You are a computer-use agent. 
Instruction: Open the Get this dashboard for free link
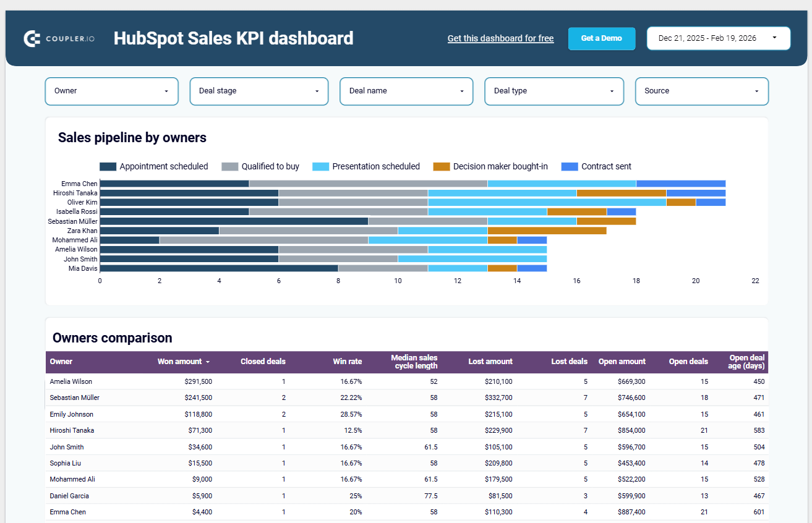(500, 38)
